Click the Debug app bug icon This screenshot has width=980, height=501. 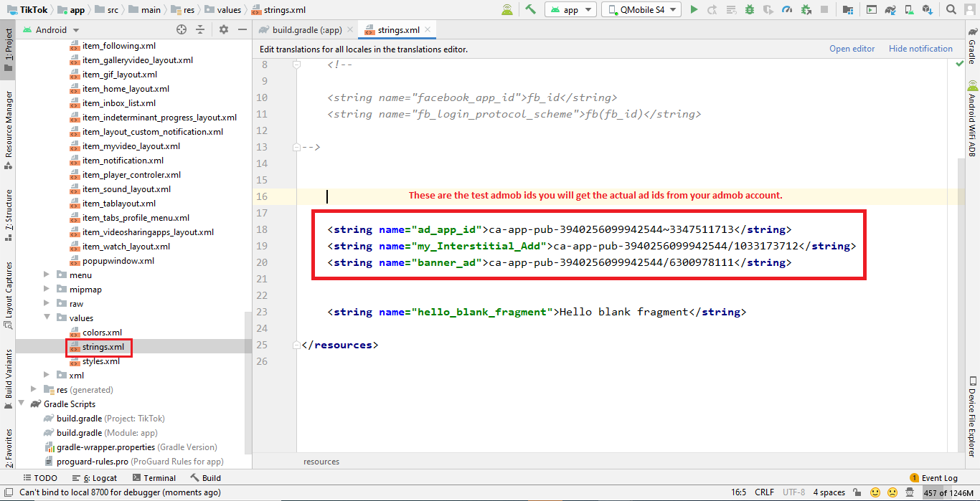(x=750, y=10)
